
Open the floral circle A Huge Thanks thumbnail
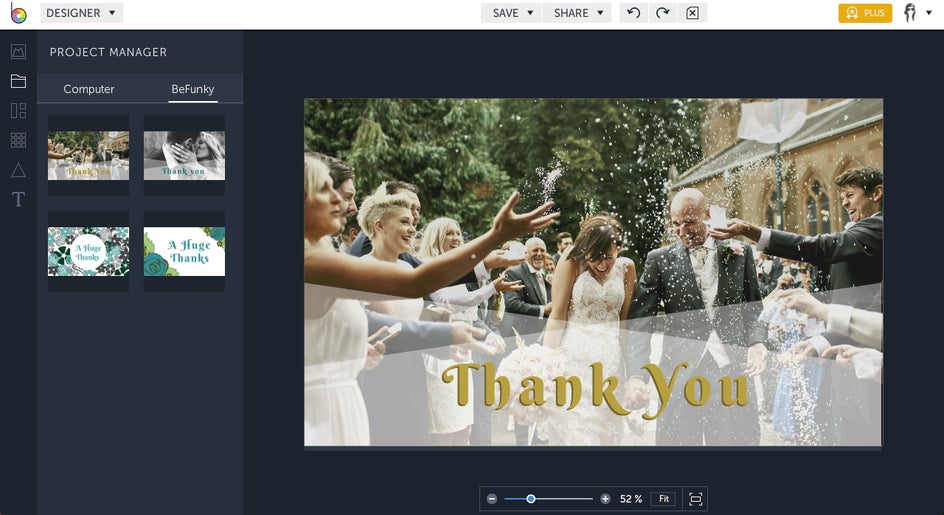tap(88, 251)
